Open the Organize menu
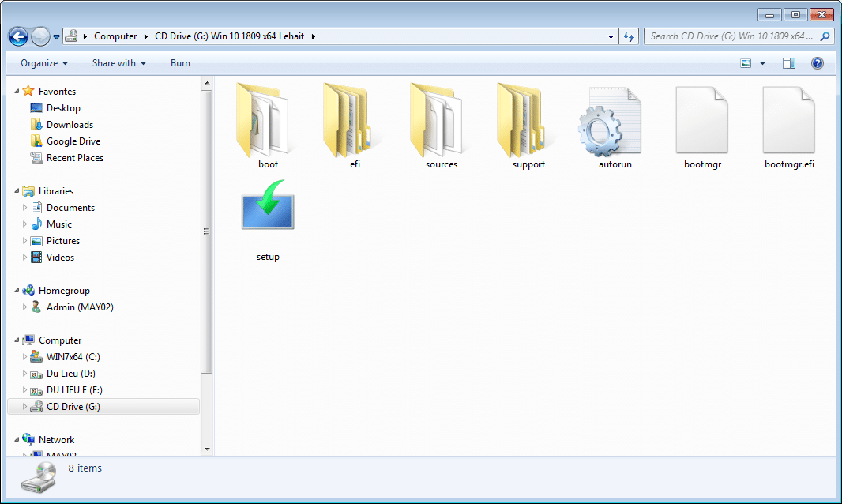This screenshot has height=504, width=842. [44, 63]
